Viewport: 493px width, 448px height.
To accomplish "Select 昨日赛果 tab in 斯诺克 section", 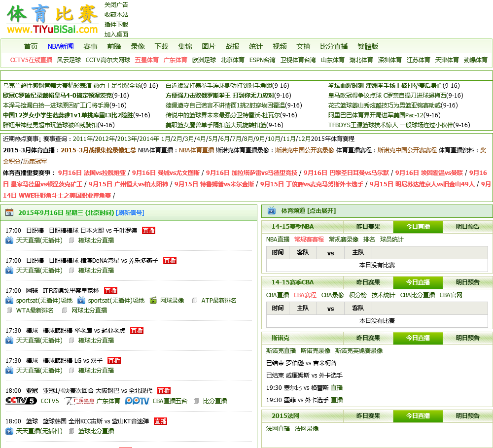I will [x=368, y=338].
